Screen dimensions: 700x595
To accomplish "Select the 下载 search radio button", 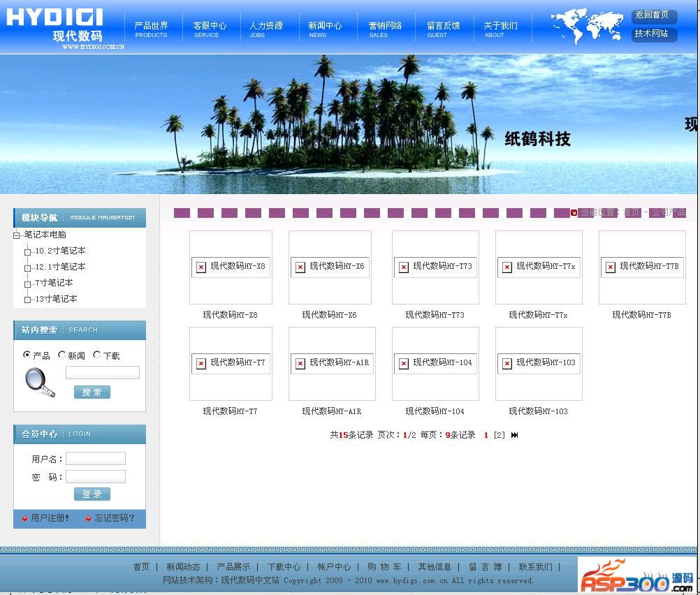I will point(97,355).
